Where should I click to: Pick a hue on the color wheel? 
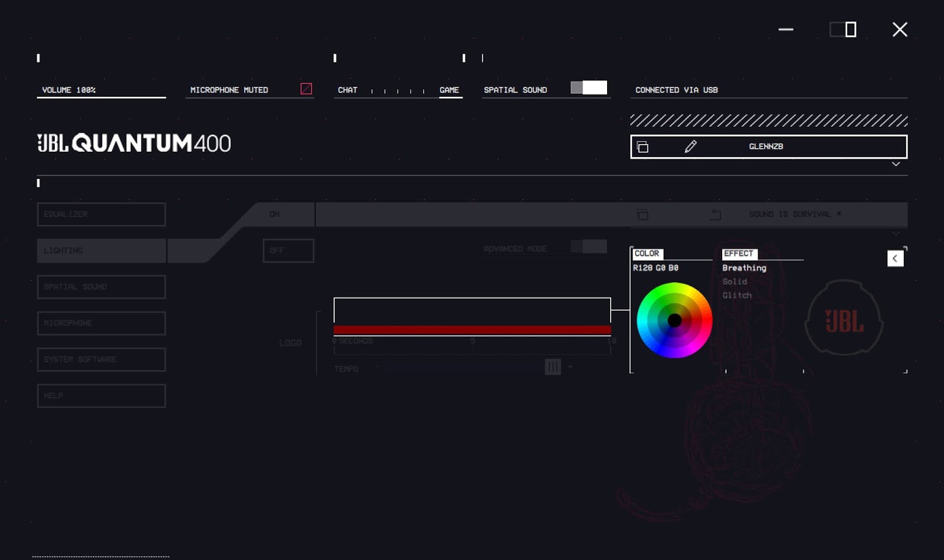[674, 320]
